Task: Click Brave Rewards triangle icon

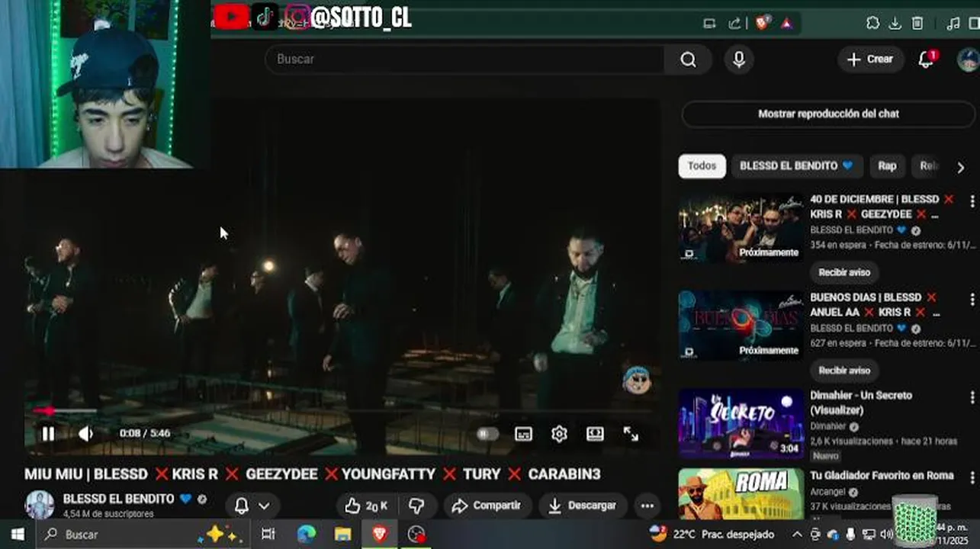Action: 787,24
